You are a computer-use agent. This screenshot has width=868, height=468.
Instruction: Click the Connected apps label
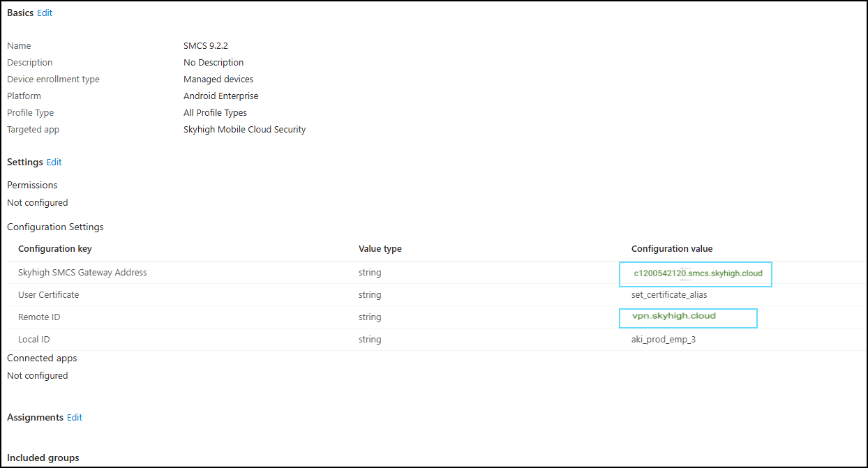tap(42, 358)
